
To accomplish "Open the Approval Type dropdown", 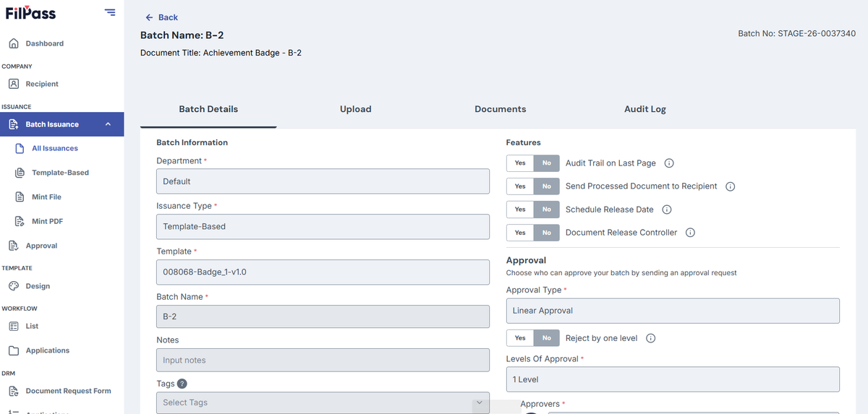I will tap(673, 311).
